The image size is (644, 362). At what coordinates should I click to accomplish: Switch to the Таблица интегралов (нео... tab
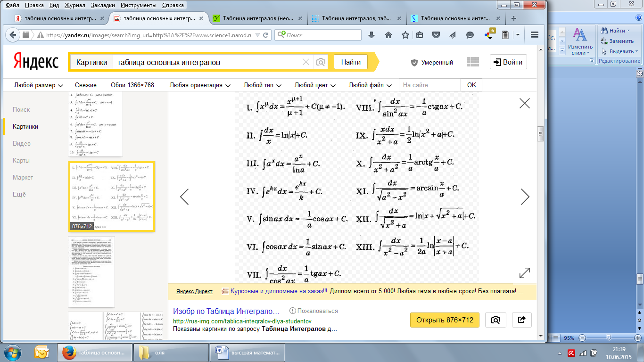[257, 19]
